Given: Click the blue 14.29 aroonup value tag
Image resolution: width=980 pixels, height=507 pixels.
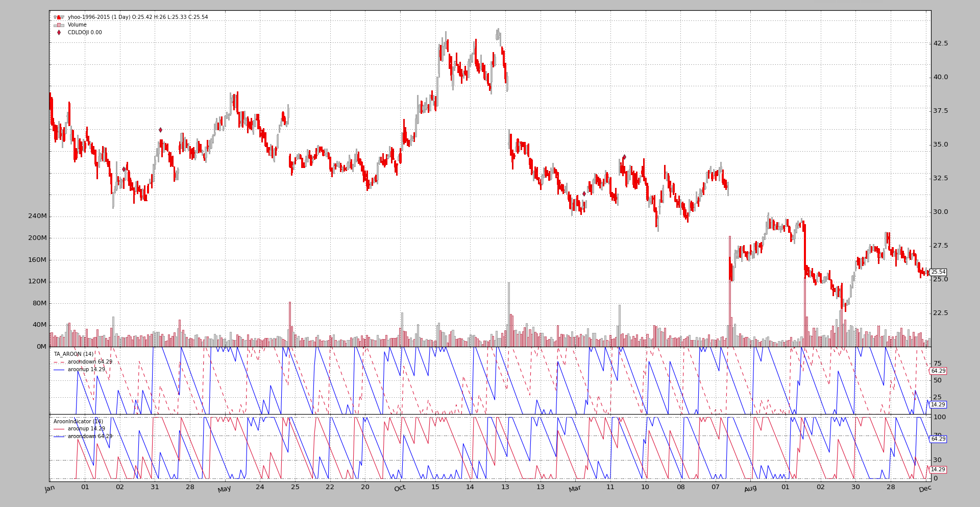Looking at the screenshot, I should coord(938,405).
